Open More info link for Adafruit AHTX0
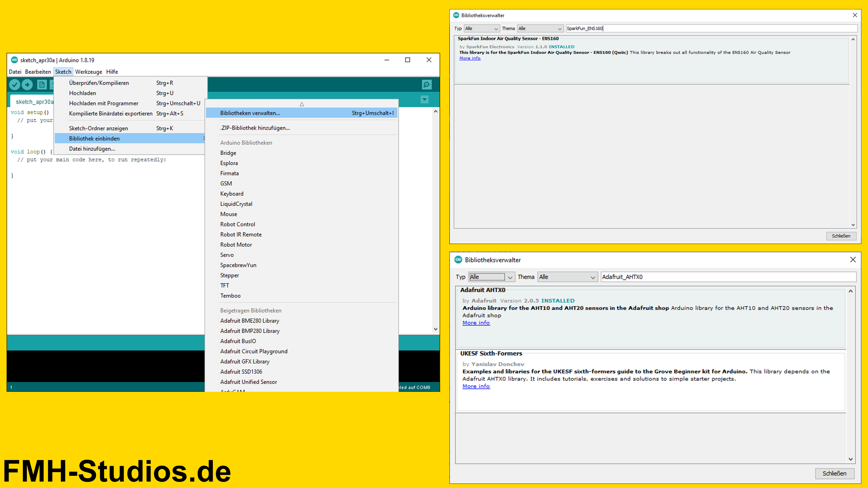The image size is (868, 488). pyautogui.click(x=476, y=323)
